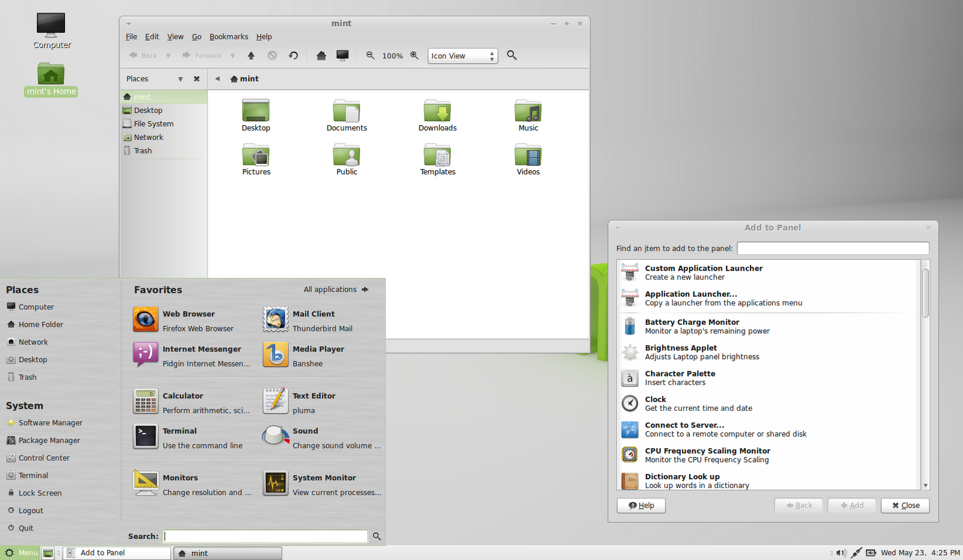Click the menu Search input field

coord(265,536)
